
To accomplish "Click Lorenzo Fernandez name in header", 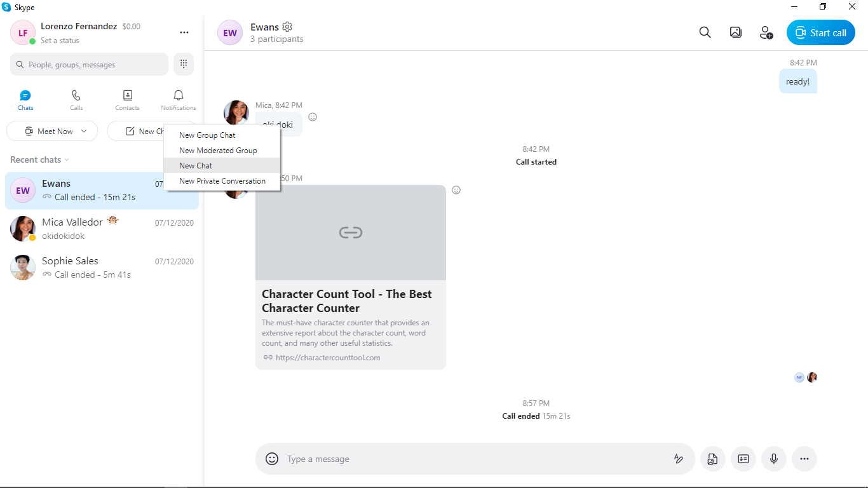I will pos(79,27).
